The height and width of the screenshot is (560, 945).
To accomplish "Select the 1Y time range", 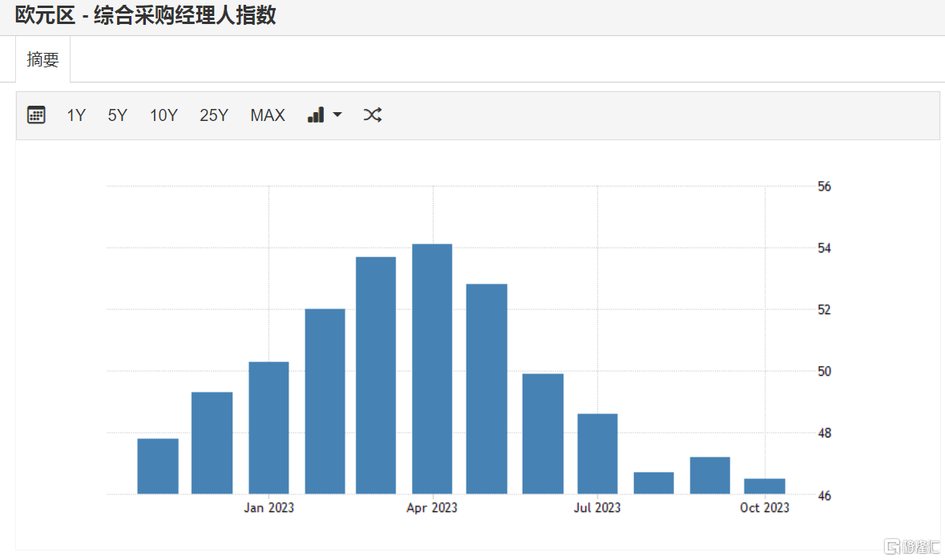I will click(x=76, y=115).
